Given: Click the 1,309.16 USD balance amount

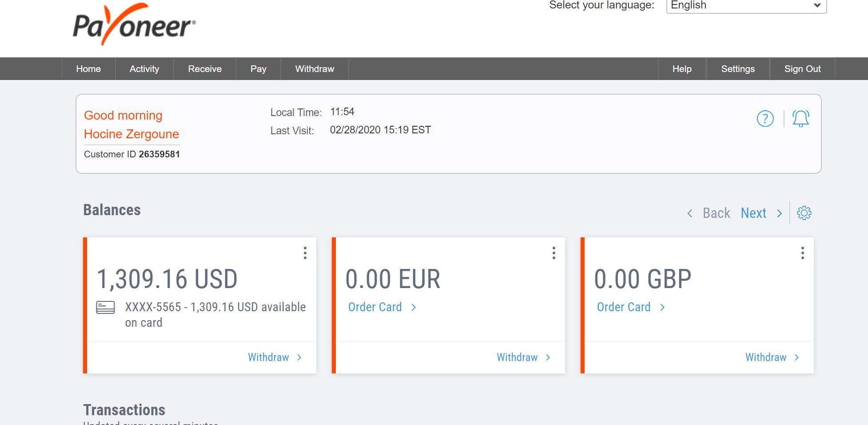Looking at the screenshot, I should (x=167, y=279).
